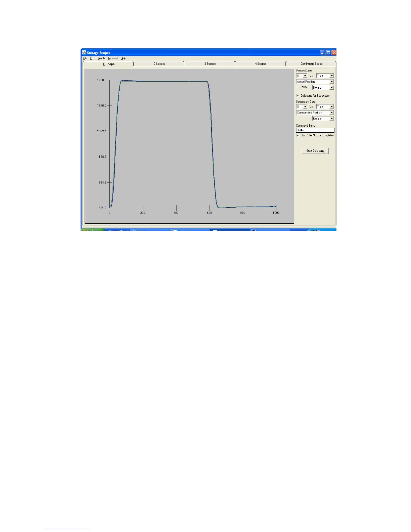The height and width of the screenshot is (532, 411).
Task: Open the Terminal menu
Action: pos(113,58)
